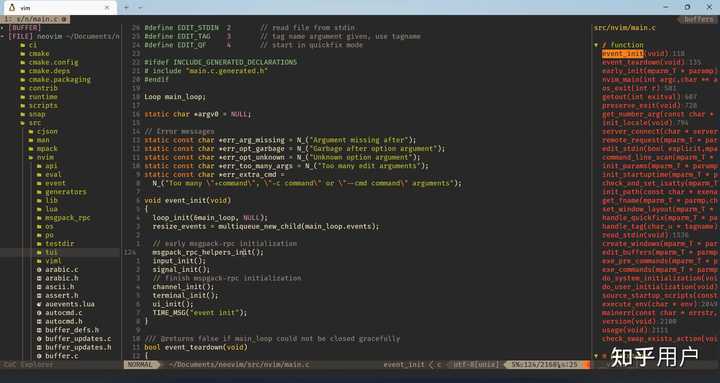Open the po folder in explorer
Image resolution: width=720 pixels, height=383 pixels.
(49, 235)
